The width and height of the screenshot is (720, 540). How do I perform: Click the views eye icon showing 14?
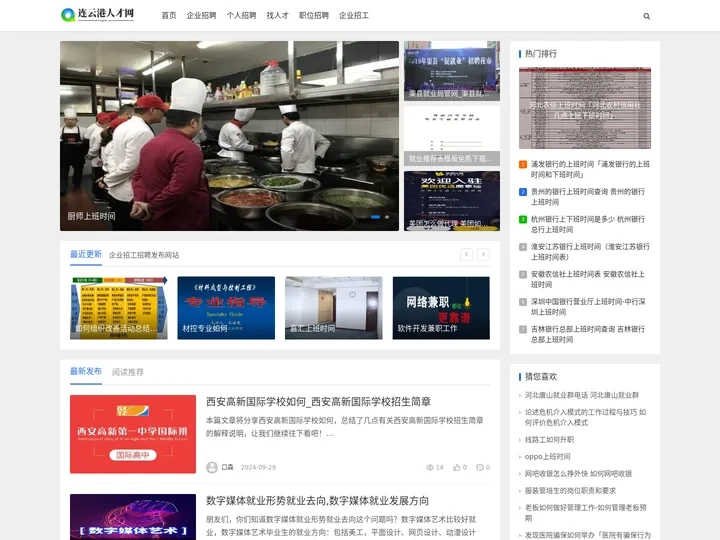point(430,467)
